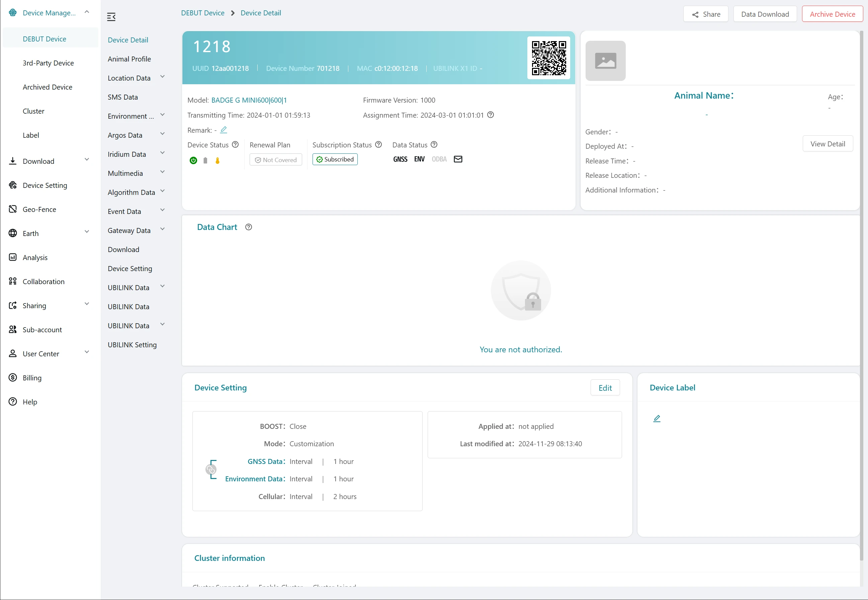Click the Assignment Time help icon
This screenshot has width=868, height=600.
[491, 115]
